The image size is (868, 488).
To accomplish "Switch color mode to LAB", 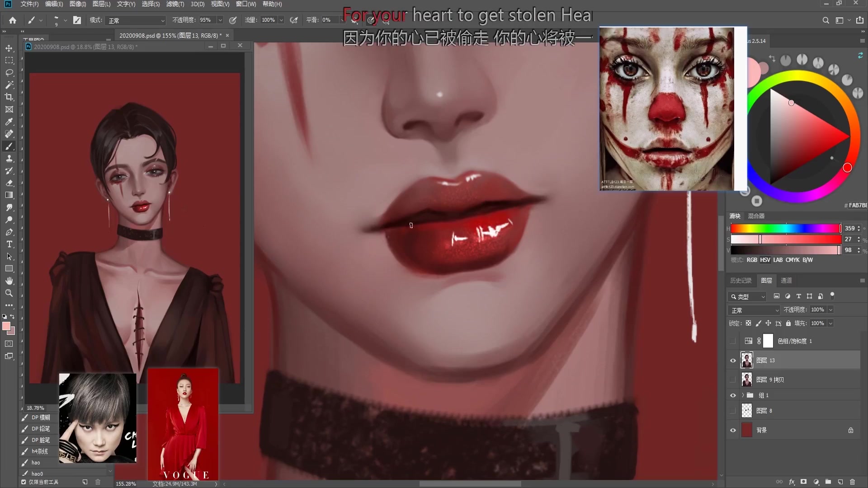I will coord(778,260).
